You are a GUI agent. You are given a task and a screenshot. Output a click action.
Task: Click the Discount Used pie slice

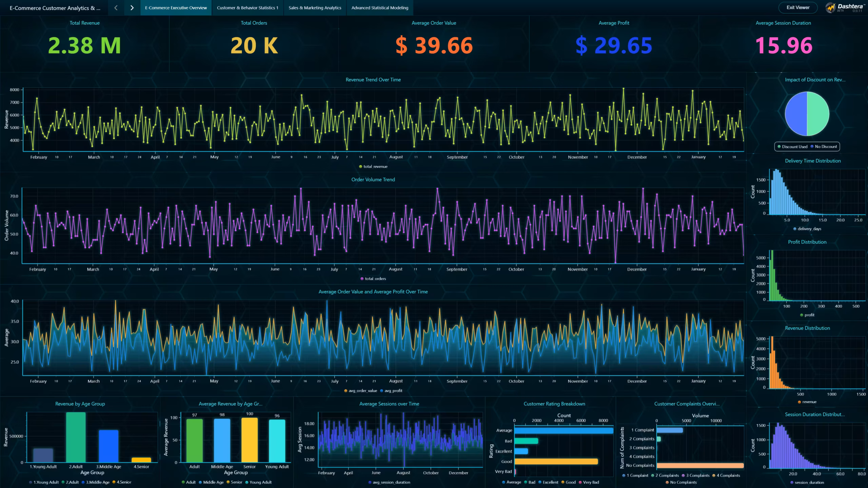(818, 114)
